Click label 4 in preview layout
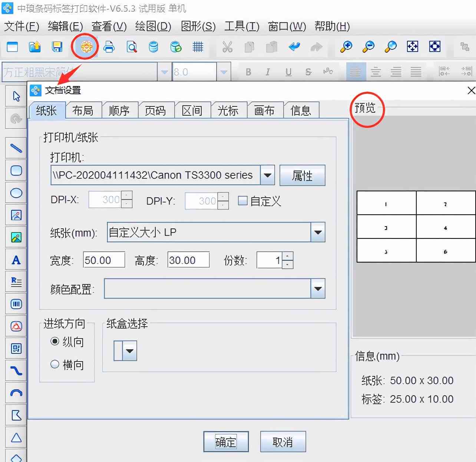The width and height of the screenshot is (476, 462). [x=446, y=227]
